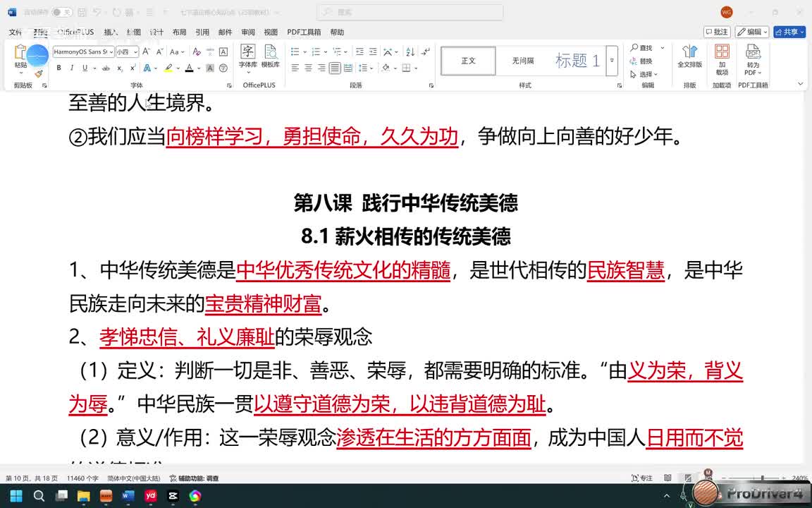Viewport: 812px width, 508px height.
Task: Apply italic formatting
Action: pyautogui.click(x=71, y=68)
